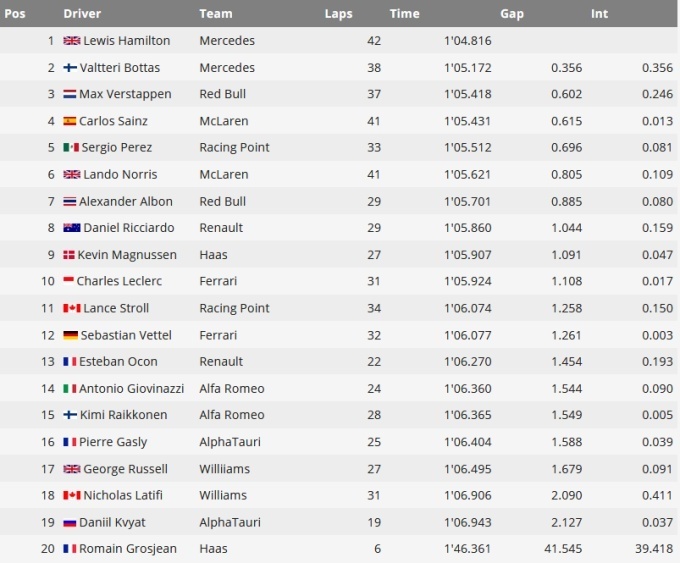Open driver name Charles Leclerc
The image size is (680, 563).
tap(119, 281)
